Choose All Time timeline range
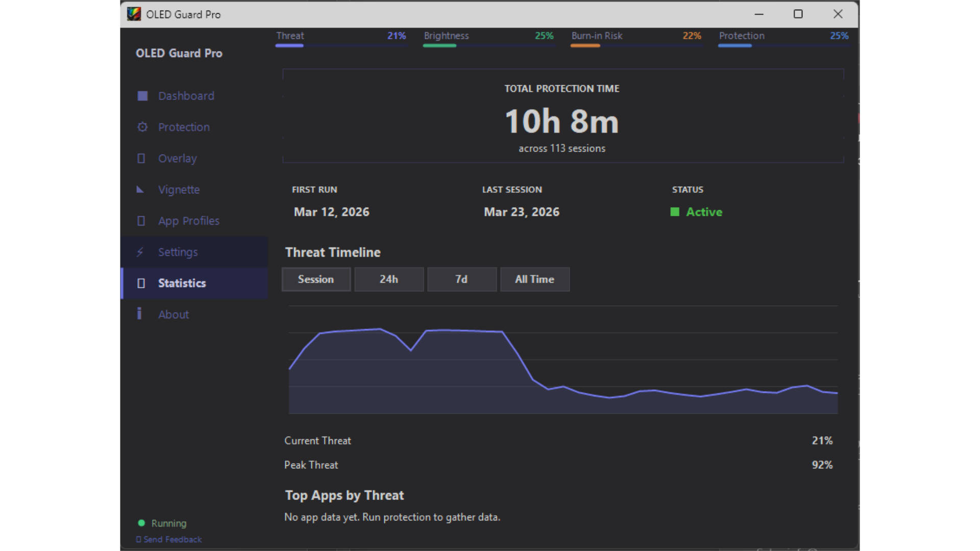The image size is (980, 551). (x=534, y=279)
